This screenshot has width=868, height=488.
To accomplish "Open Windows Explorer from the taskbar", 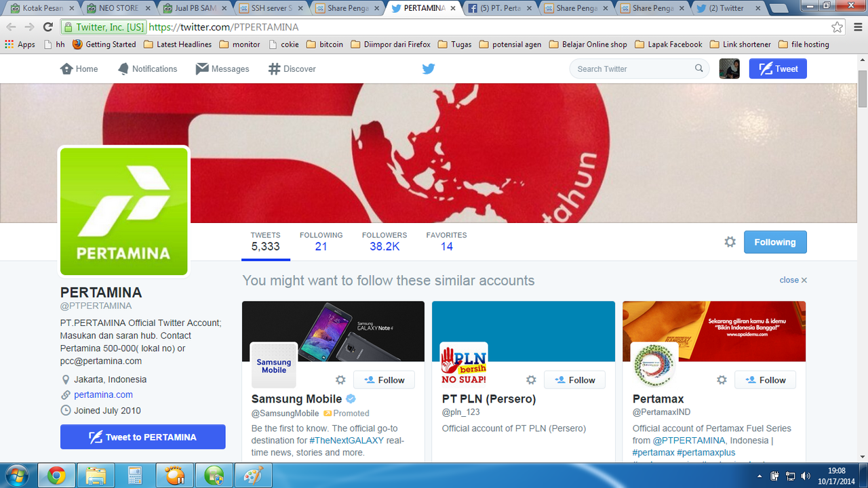I will tap(96, 476).
